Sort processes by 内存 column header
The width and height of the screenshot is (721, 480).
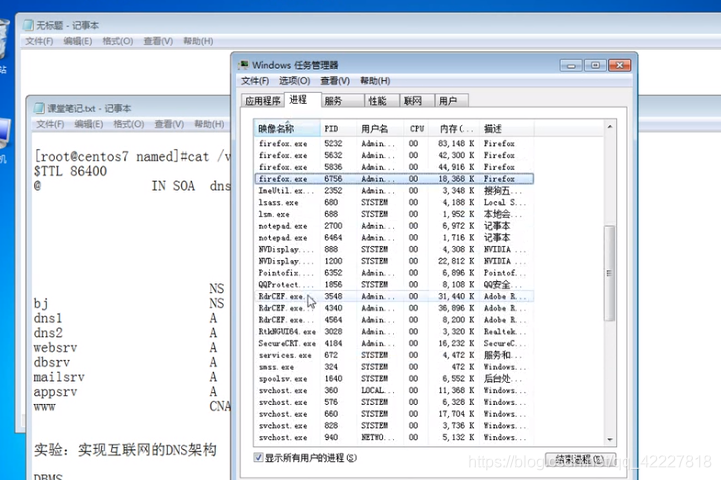(x=454, y=129)
